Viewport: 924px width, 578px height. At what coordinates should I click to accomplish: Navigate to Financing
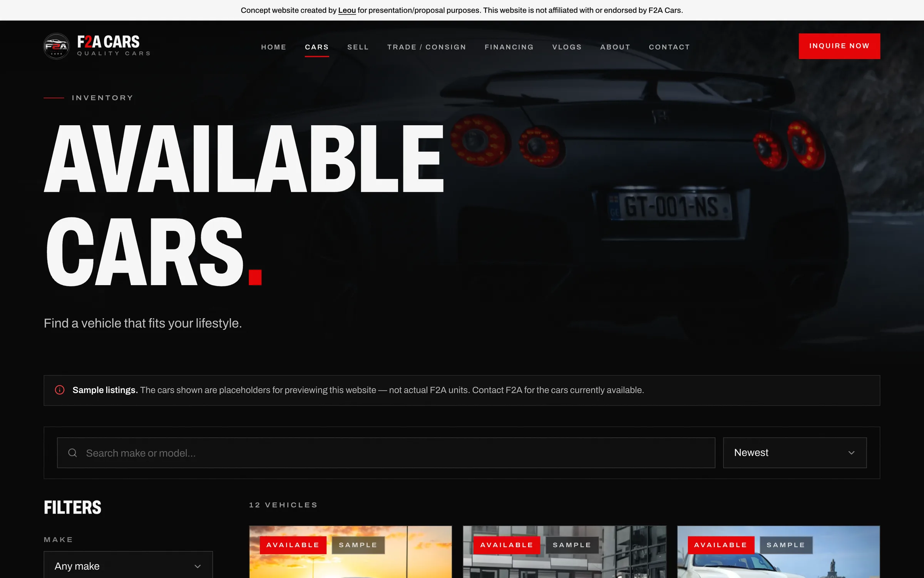509,47
